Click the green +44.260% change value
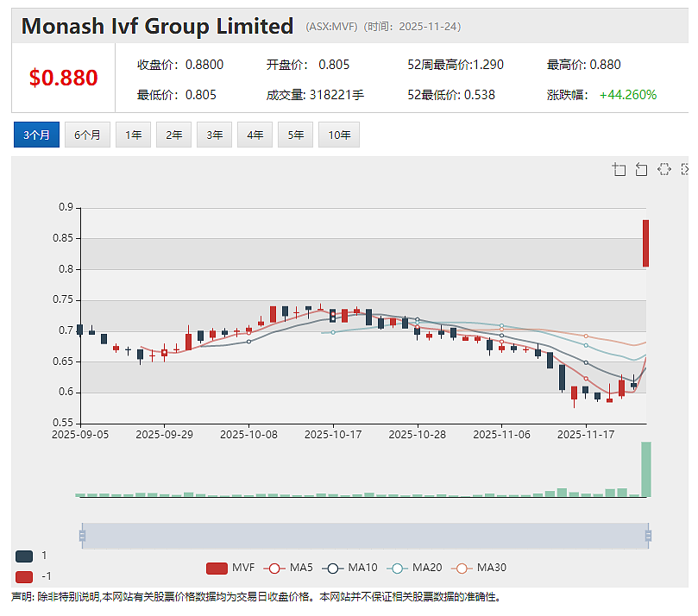Screen dimensions: 698x616 628,95
